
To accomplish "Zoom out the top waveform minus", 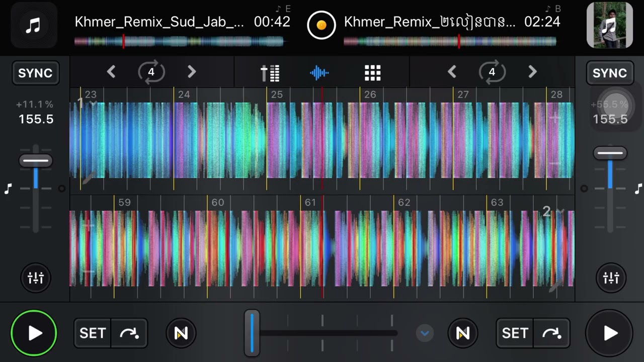I will (554, 163).
